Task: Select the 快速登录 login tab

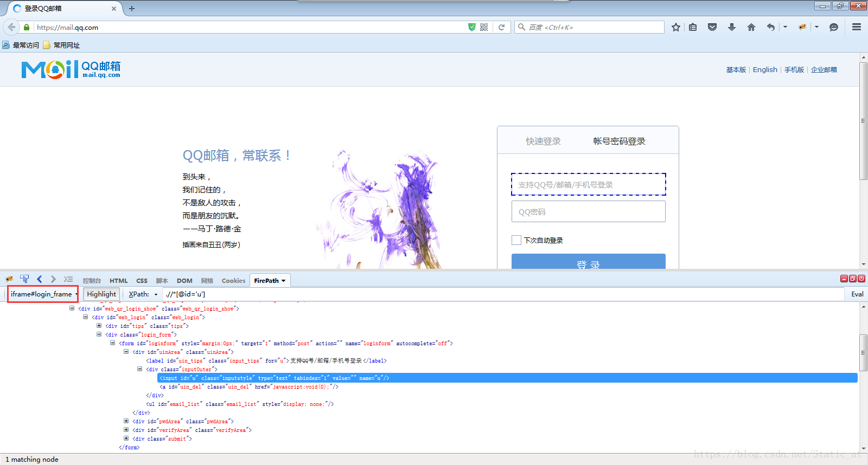Action: pyautogui.click(x=543, y=141)
